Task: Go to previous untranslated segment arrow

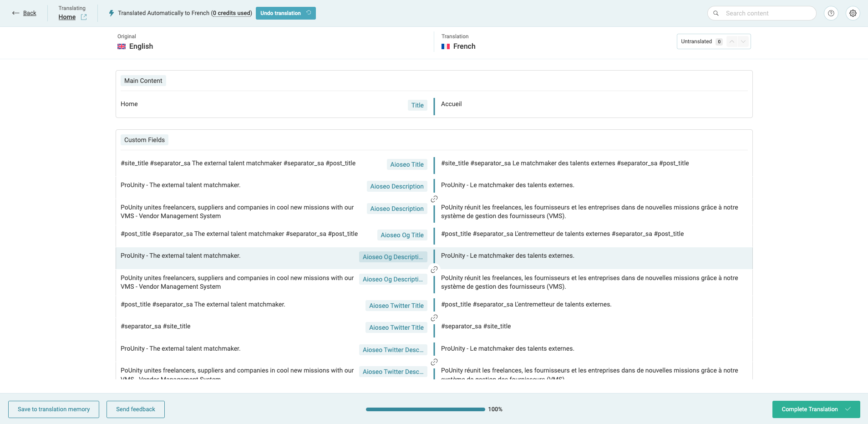Action: [732, 41]
